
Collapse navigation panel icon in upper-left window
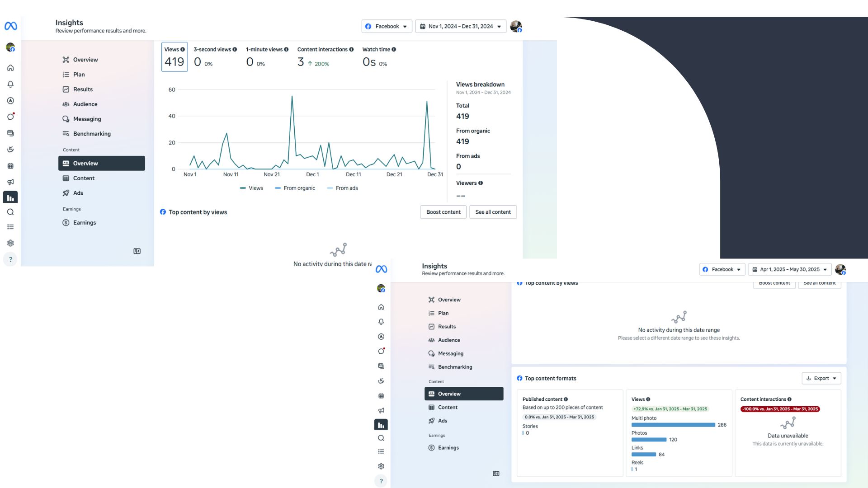tap(137, 251)
